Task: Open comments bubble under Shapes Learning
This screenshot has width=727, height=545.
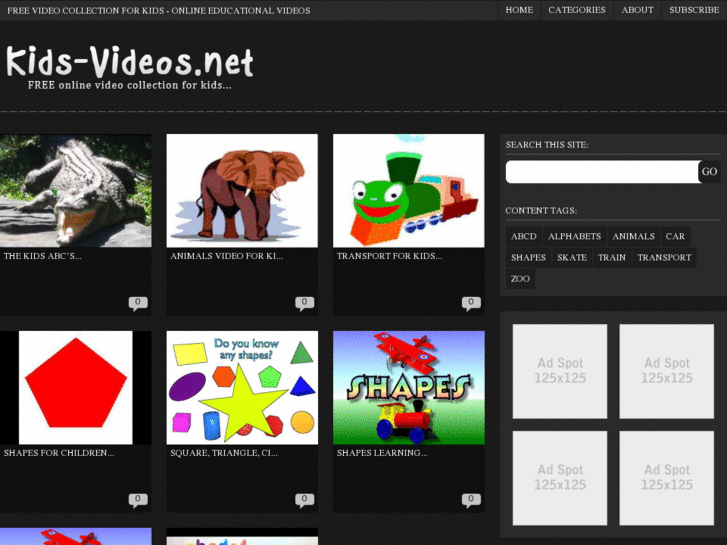Action: [471, 500]
